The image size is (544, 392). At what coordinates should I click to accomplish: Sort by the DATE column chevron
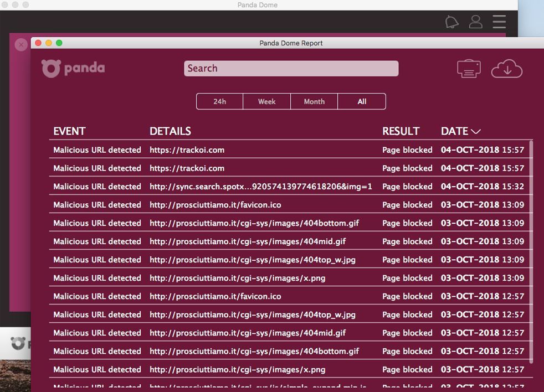click(476, 131)
